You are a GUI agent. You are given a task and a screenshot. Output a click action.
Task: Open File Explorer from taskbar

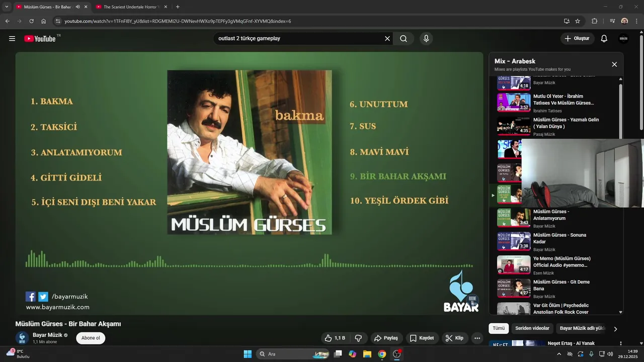pyautogui.click(x=367, y=354)
